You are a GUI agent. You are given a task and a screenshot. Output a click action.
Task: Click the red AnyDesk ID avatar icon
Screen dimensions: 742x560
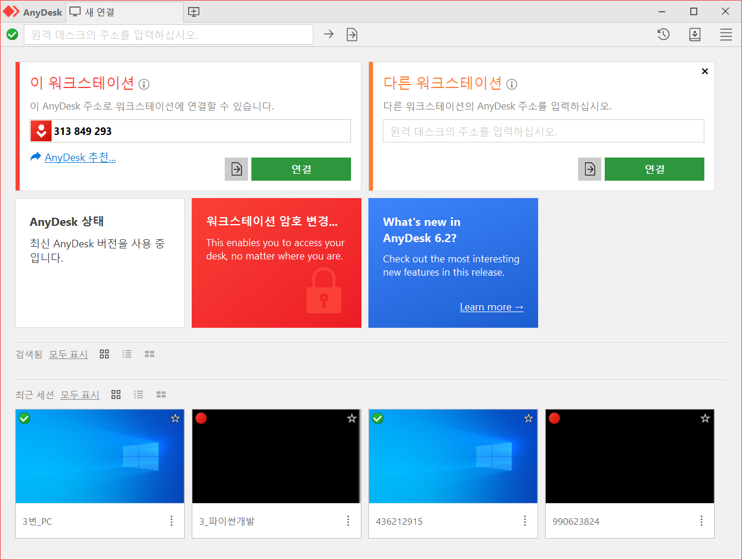[x=41, y=131]
